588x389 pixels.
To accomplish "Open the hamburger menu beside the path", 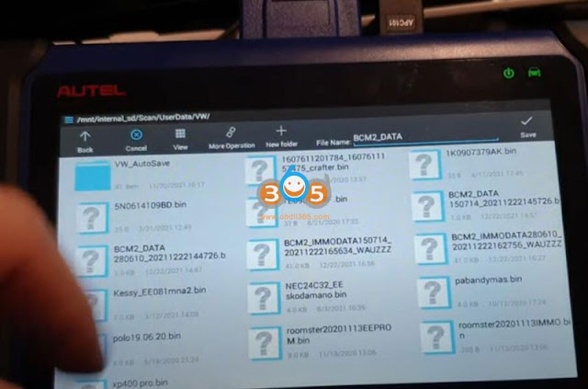I will [x=69, y=120].
